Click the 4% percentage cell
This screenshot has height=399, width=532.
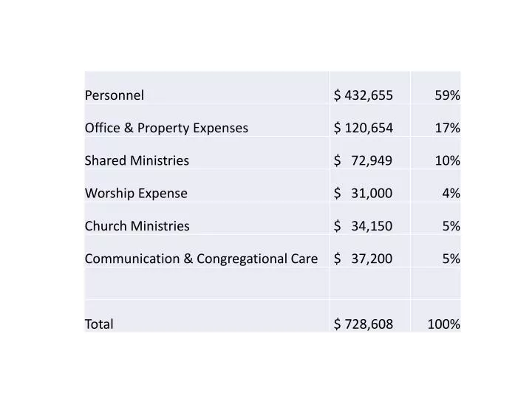[451, 194]
